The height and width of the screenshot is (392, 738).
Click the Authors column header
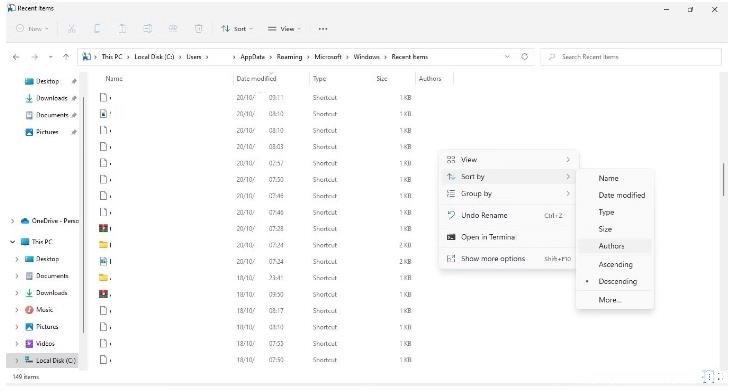click(434, 79)
